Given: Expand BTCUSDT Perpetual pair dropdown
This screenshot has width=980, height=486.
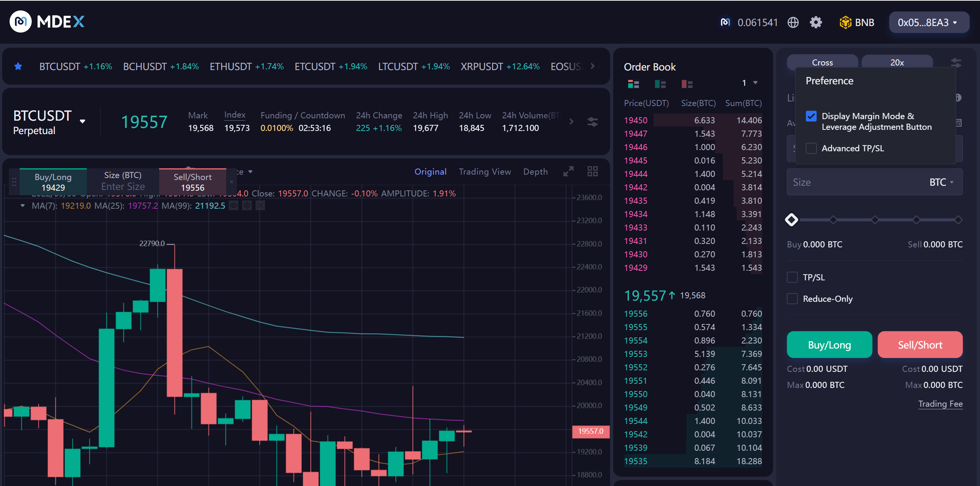Looking at the screenshot, I should tap(82, 122).
